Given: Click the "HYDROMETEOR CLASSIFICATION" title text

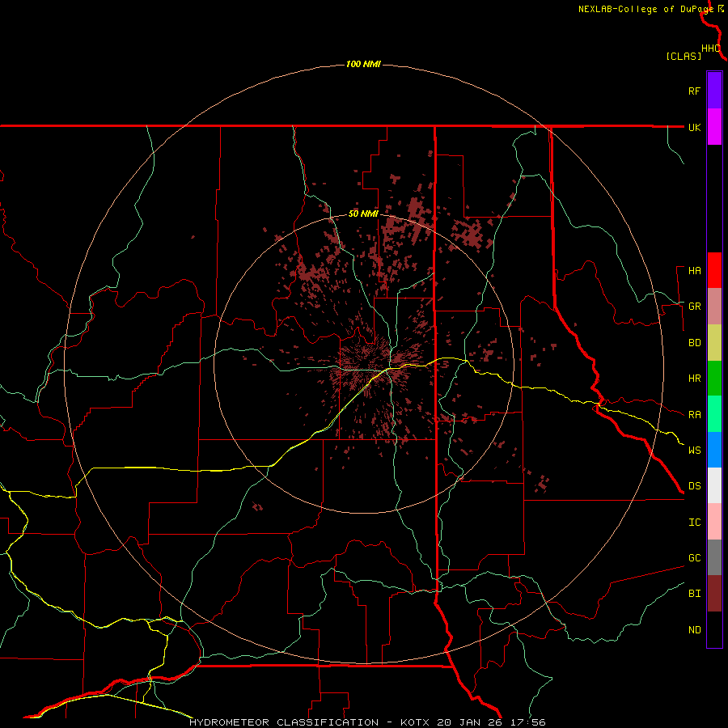Looking at the screenshot, I should 284,722.
